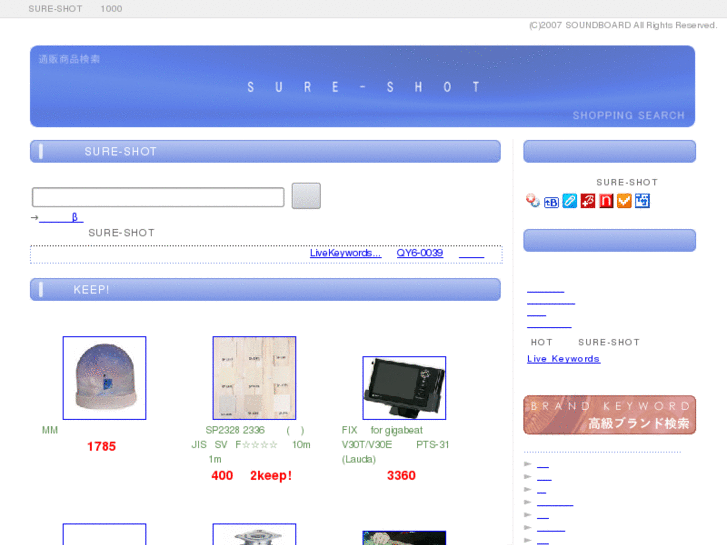Click the orange checkmark bookmark icon
The height and width of the screenshot is (545, 727).
[x=624, y=201]
